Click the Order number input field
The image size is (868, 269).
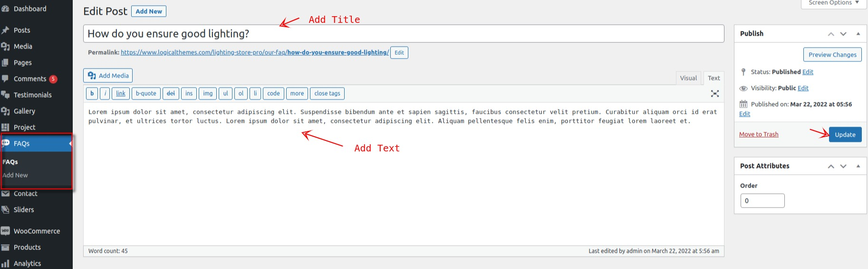click(x=762, y=201)
